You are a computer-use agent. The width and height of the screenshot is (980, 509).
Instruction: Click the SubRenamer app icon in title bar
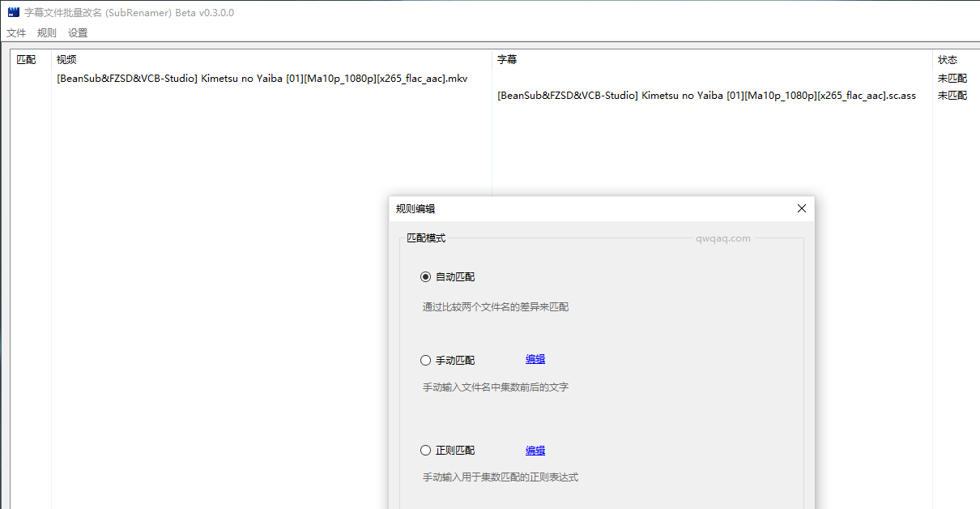13,13
